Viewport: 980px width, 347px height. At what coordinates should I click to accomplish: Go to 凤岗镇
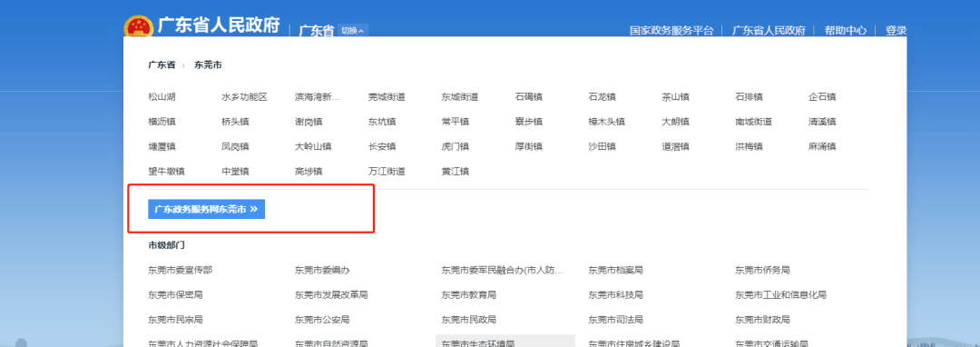click(x=235, y=147)
